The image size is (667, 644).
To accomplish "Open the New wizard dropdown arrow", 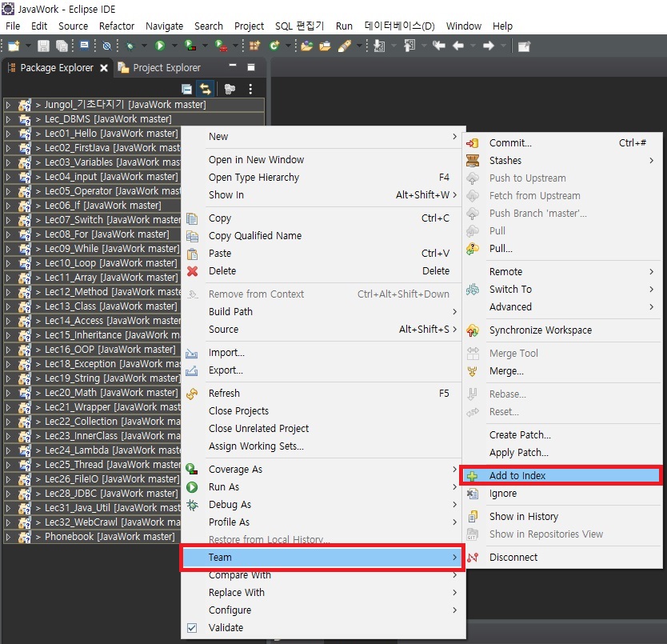I will point(28,46).
